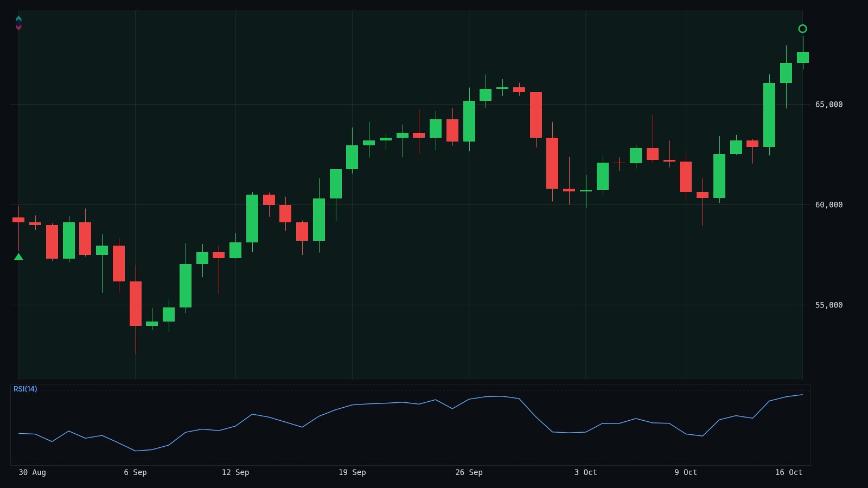Click the 9 Oct date label
This screenshot has width=868, height=488.
tap(686, 472)
